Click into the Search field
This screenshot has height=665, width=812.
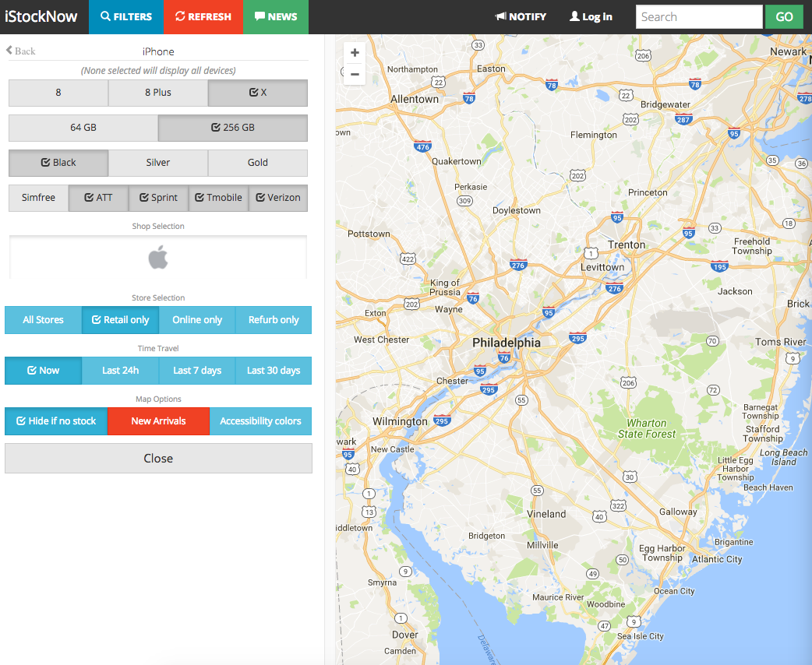click(698, 16)
